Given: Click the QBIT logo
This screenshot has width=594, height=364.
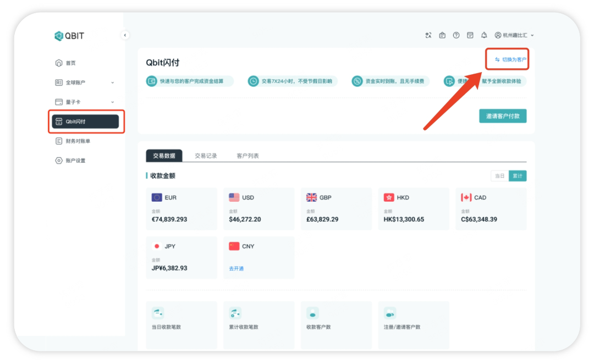Looking at the screenshot, I should tap(69, 36).
